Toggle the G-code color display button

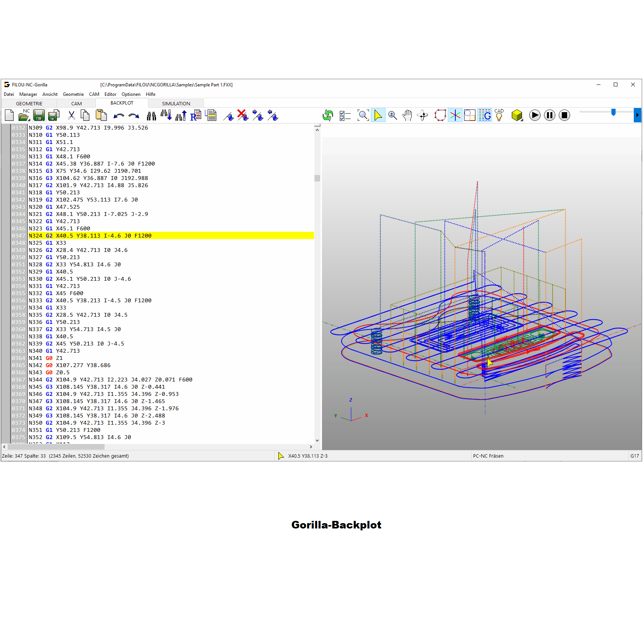(x=485, y=116)
